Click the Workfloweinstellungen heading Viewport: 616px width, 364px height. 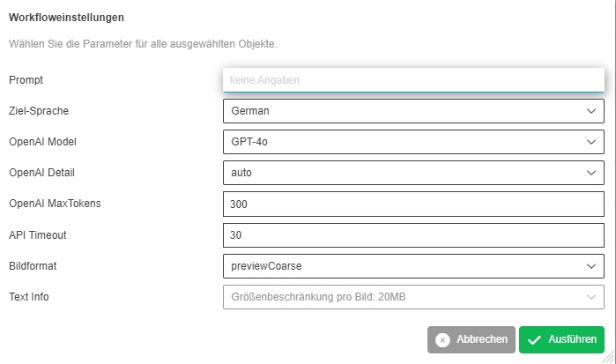click(66, 17)
